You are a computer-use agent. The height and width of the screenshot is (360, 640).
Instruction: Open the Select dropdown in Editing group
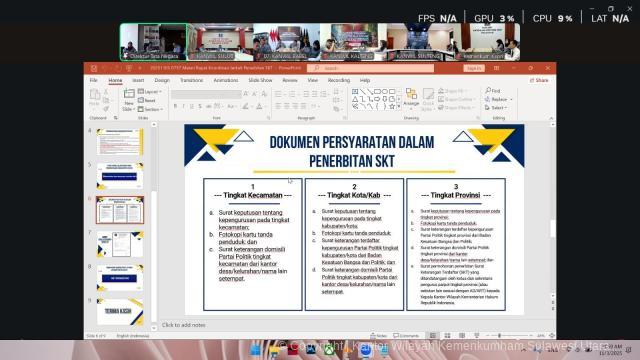496,108
